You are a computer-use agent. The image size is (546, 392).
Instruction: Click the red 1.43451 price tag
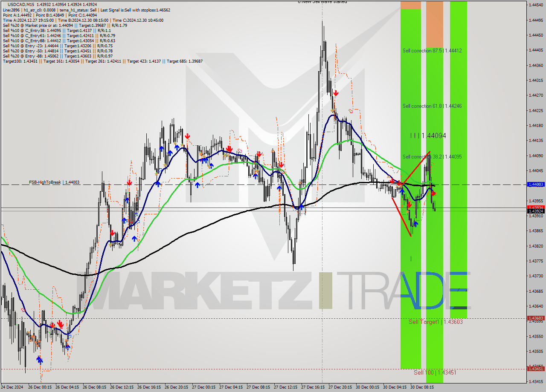tap(536, 369)
